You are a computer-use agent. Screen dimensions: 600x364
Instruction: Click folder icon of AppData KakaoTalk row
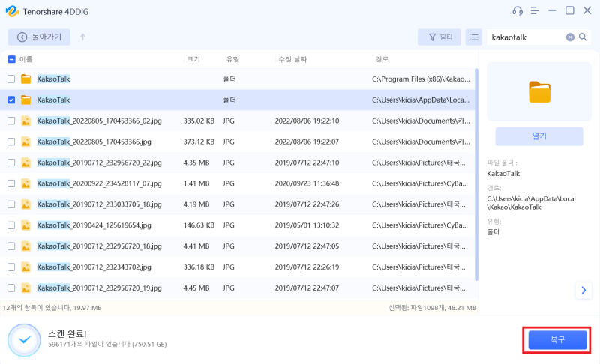(26, 100)
